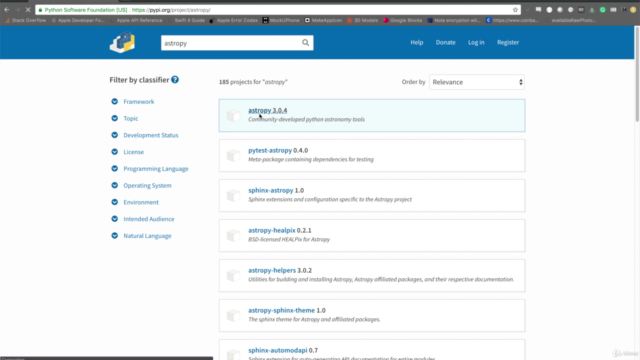Viewport: 640px width, 360px height.
Task: Open the sphinx-astropy 1.0 project
Action: pyautogui.click(x=276, y=190)
